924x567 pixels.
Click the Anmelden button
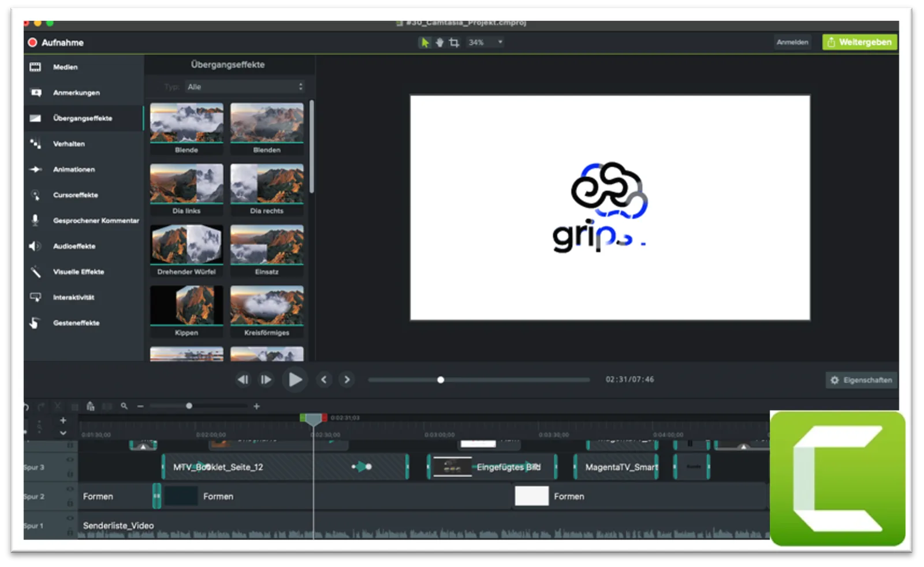[792, 42]
